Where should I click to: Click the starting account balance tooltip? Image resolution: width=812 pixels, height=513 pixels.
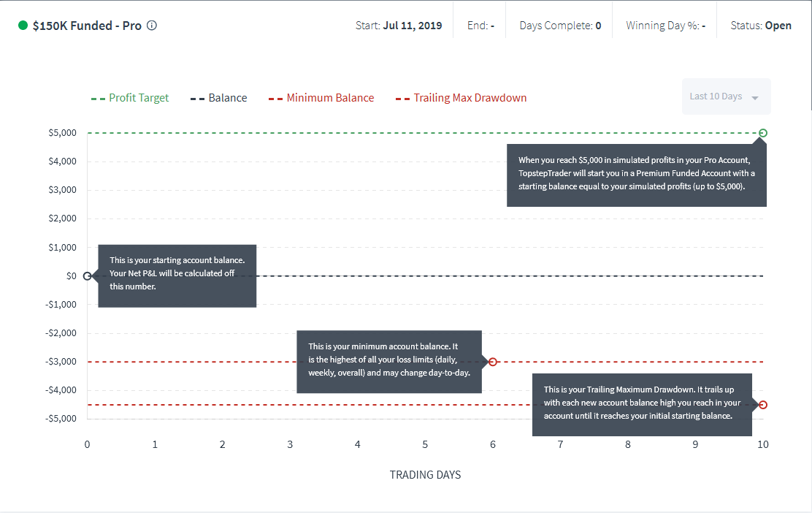pyautogui.click(x=177, y=275)
